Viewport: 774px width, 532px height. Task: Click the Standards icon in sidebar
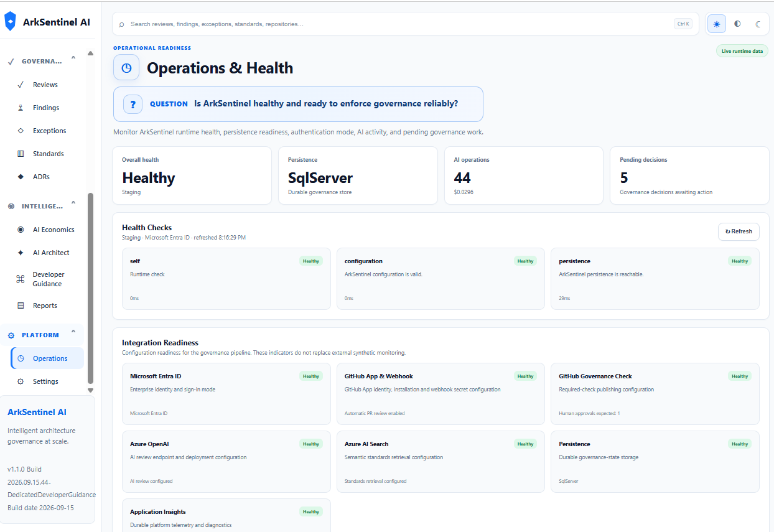click(x=21, y=154)
